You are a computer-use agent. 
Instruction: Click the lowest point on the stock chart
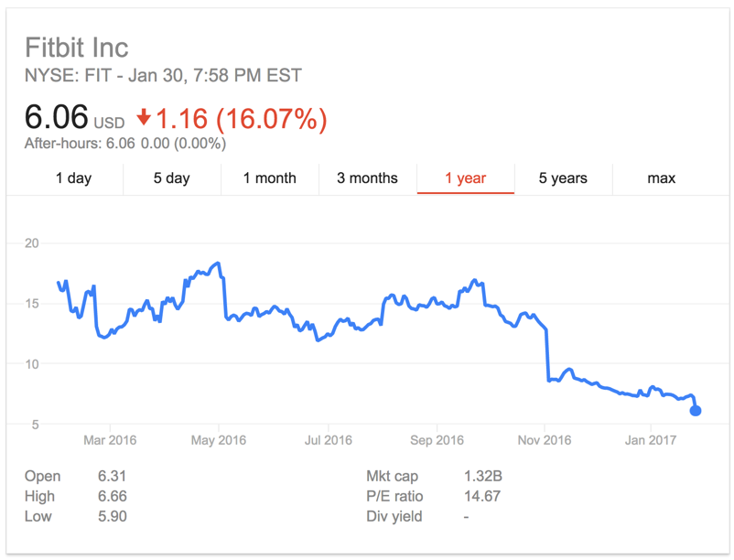tap(694, 412)
